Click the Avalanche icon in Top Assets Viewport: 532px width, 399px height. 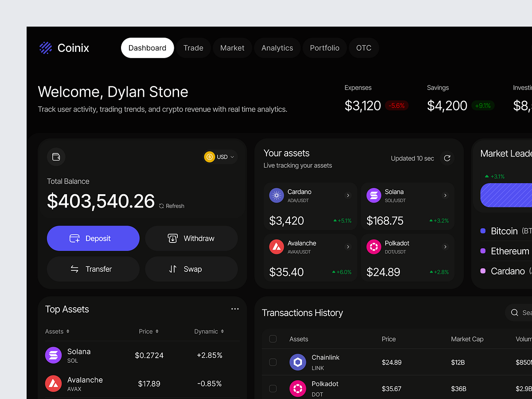(x=53, y=383)
